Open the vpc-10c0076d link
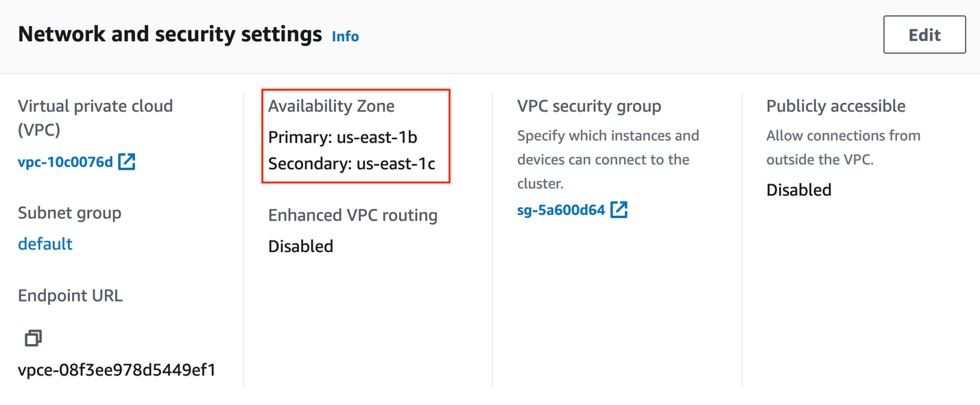This screenshot has width=980, height=405. point(65,162)
